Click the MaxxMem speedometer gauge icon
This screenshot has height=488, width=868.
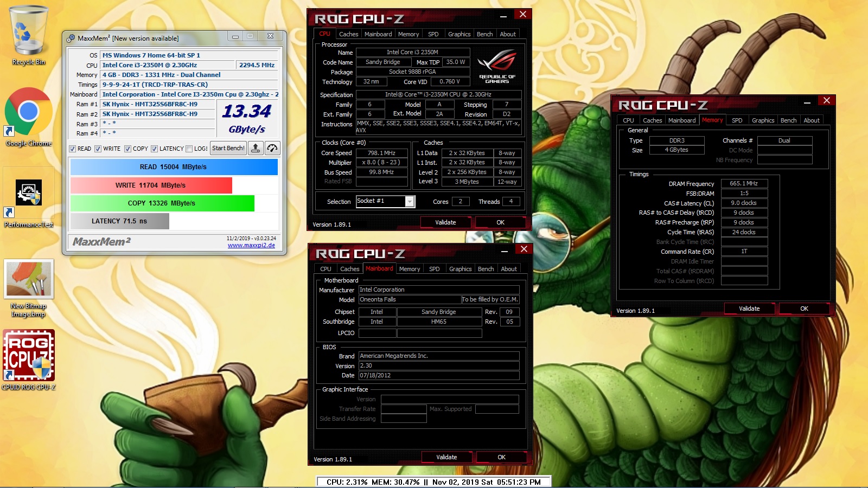[272, 148]
